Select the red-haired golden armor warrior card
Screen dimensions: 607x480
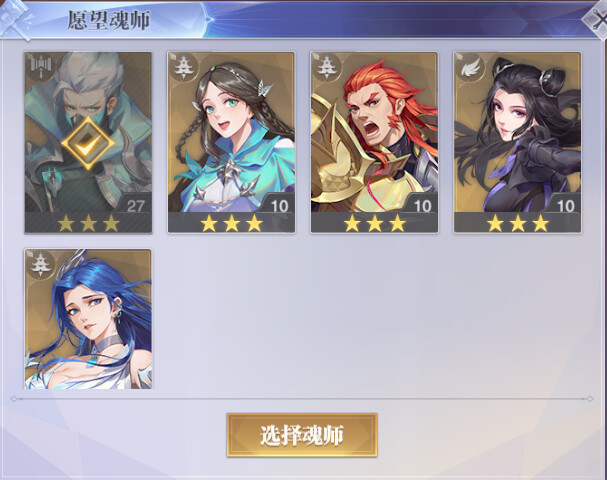point(374,142)
